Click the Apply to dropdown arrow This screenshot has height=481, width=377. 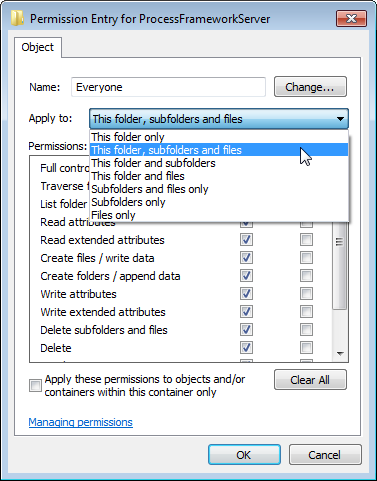coord(340,119)
